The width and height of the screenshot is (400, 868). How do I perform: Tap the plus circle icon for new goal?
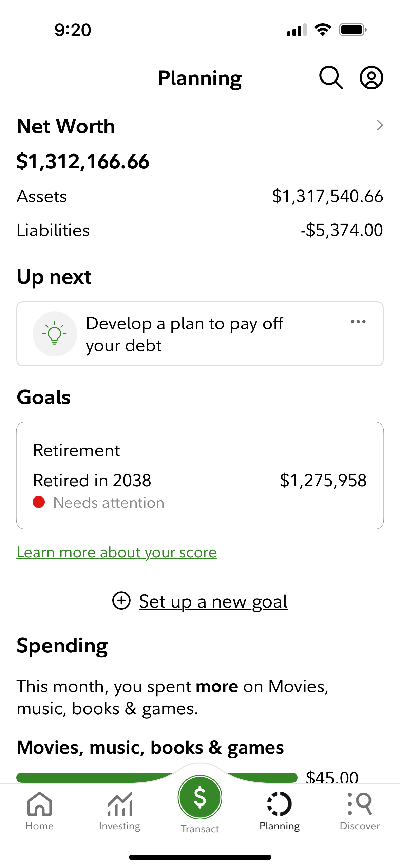click(x=121, y=600)
